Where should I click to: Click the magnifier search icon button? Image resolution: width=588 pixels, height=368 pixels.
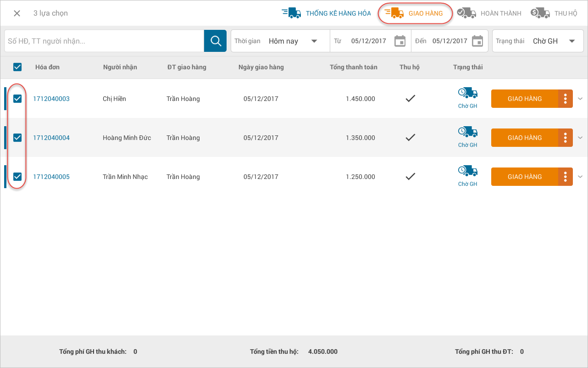coord(215,41)
